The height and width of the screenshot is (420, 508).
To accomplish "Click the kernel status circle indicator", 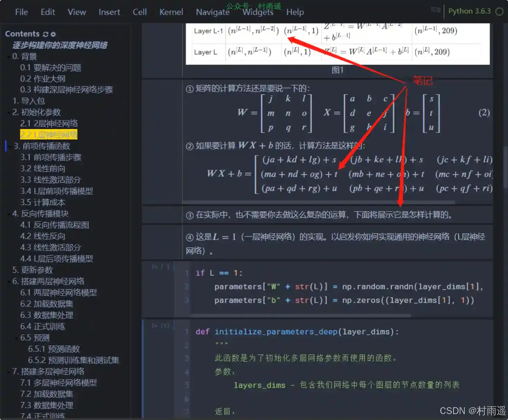I will click(x=499, y=11).
